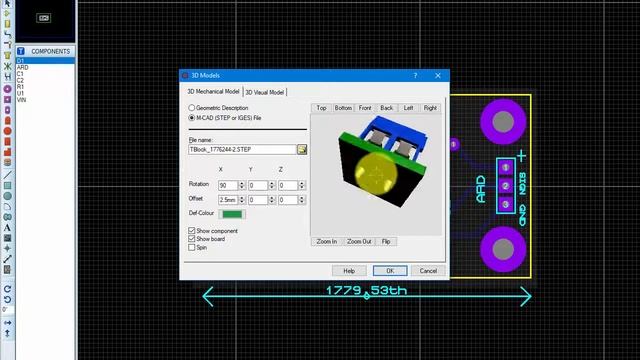Select the 2D graphics line tool
640x360 pixels.
[x=7, y=175]
